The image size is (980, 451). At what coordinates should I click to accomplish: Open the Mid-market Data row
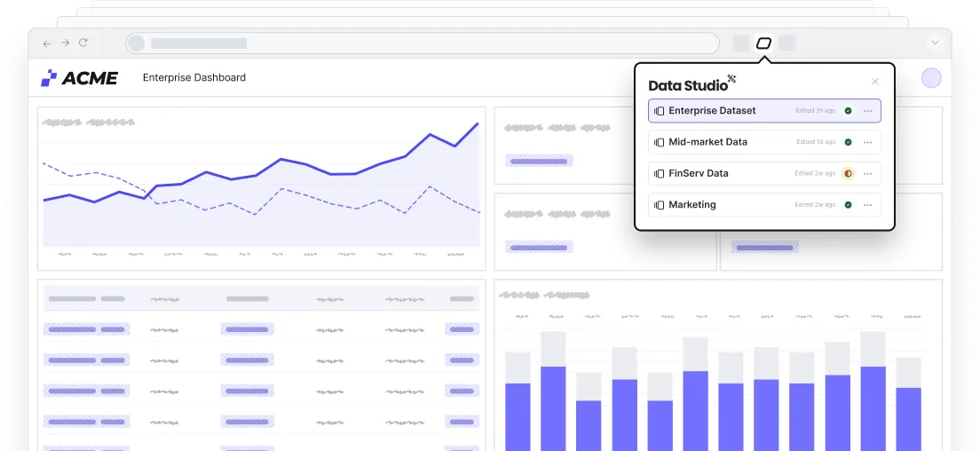tap(764, 142)
